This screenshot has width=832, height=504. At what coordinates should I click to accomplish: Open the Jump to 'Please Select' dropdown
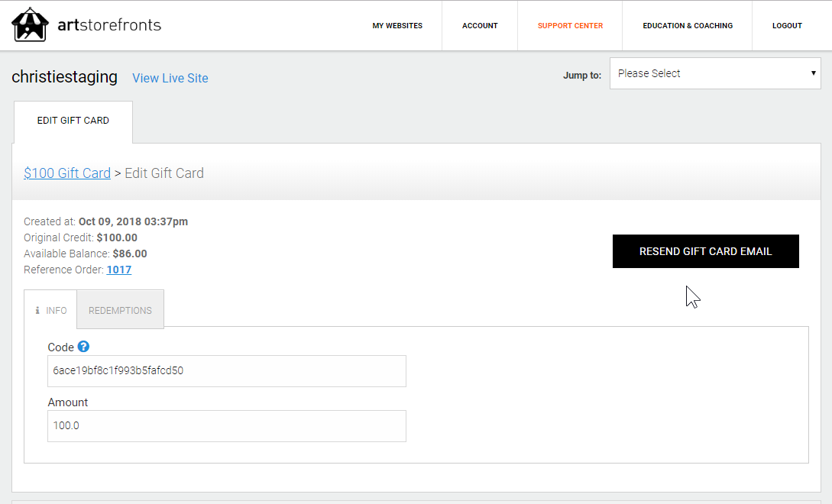pos(714,73)
